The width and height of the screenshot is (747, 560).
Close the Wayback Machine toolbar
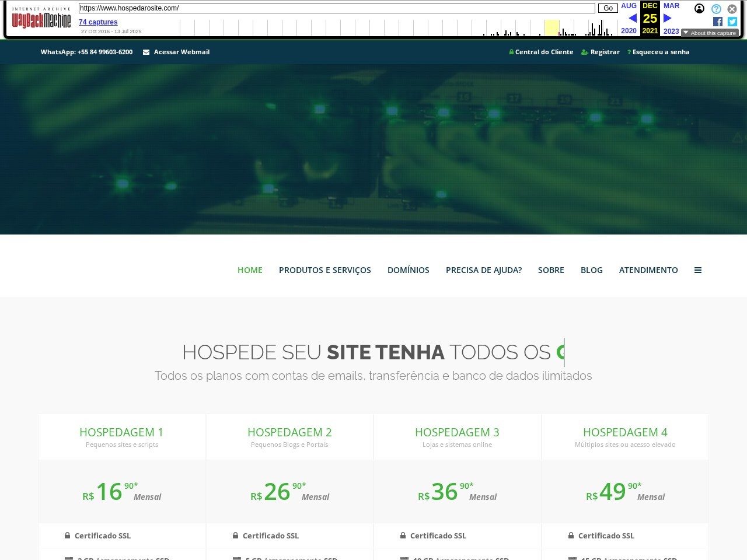[732, 9]
